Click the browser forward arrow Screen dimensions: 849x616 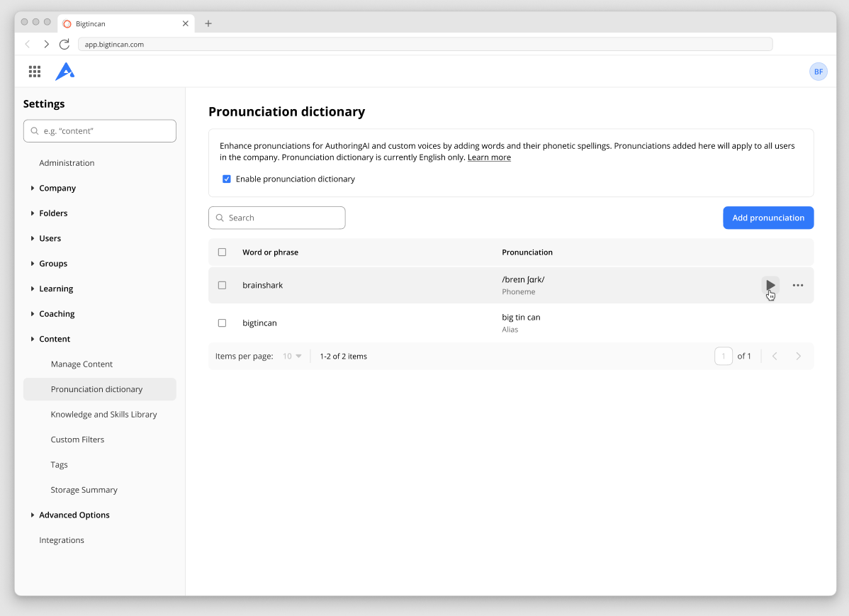click(47, 45)
